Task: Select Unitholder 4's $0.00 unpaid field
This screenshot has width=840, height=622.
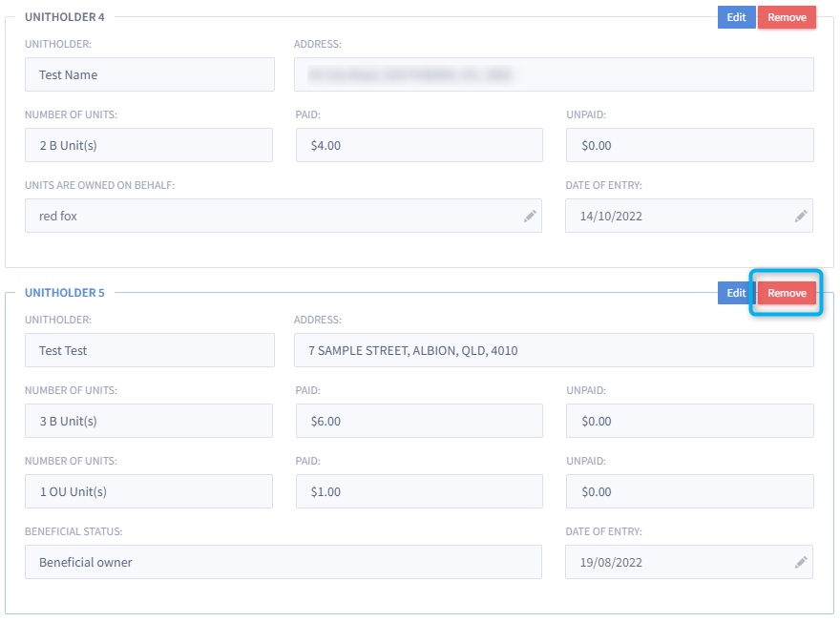Action: (x=690, y=145)
